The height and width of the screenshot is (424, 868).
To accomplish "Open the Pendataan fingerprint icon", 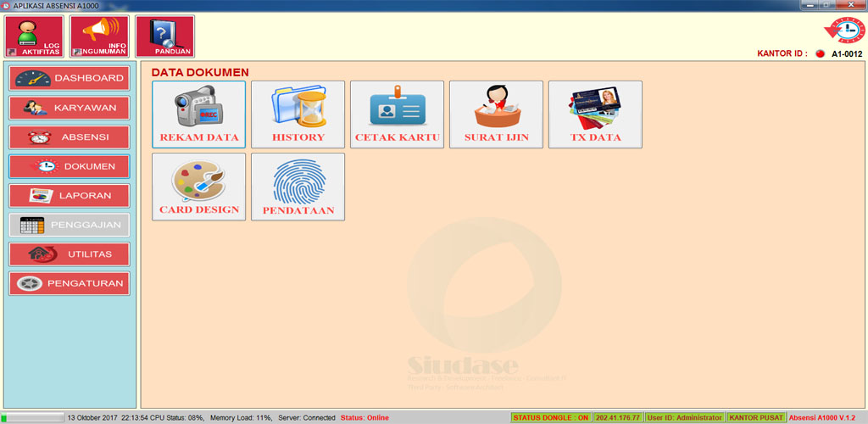I will pos(298,187).
